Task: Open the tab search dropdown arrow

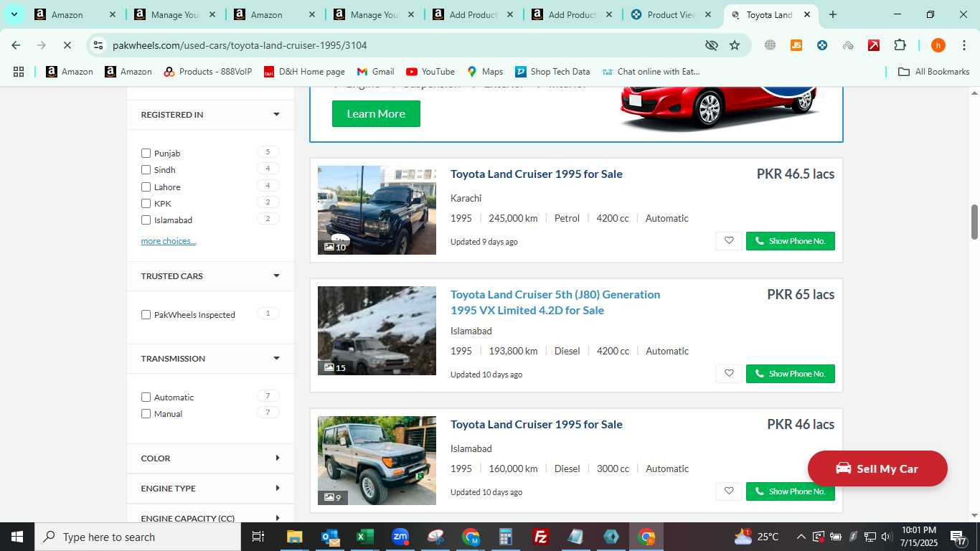Action: point(14,14)
